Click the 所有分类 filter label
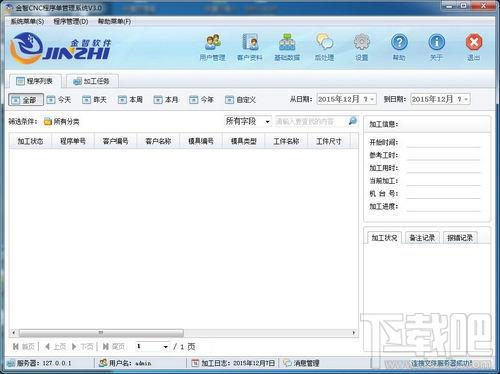This screenshot has height=374, width=500. coord(66,122)
